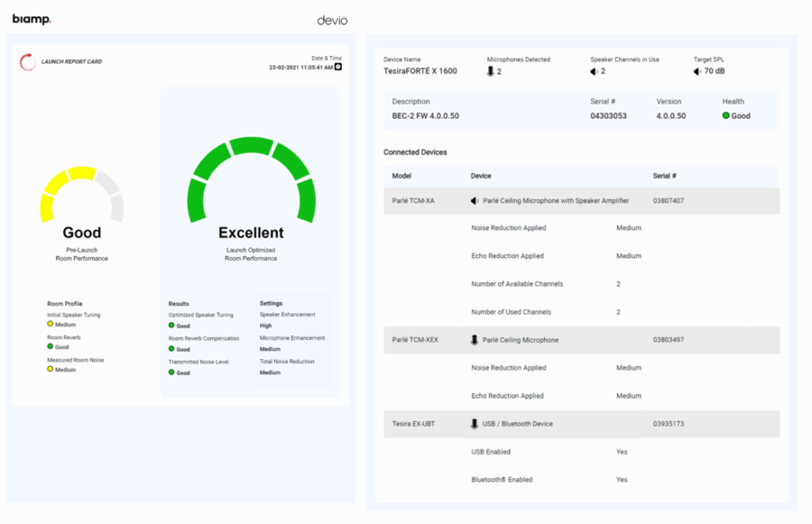This screenshot has height=524, width=812.
Task: Click the green Optimized Speaker Tuning dot
Action: (171, 326)
